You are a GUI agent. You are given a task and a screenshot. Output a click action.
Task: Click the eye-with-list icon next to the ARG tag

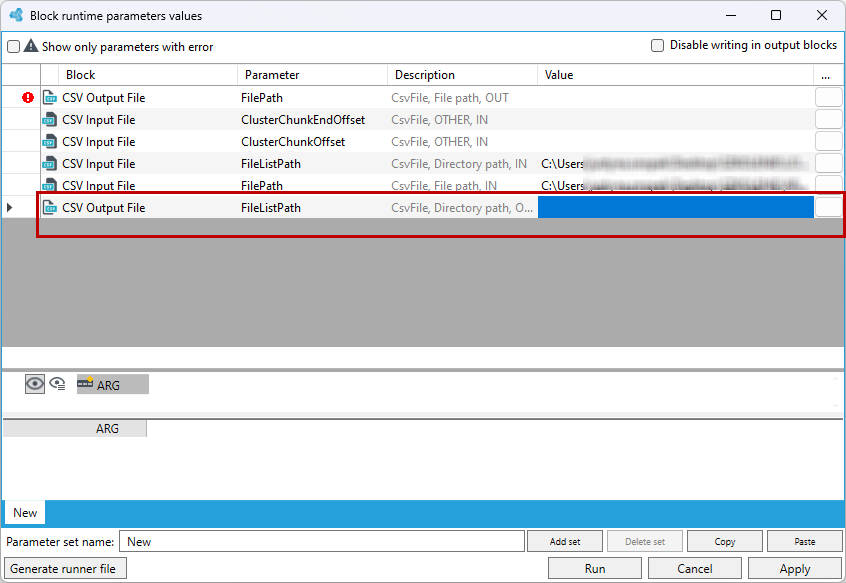57,384
